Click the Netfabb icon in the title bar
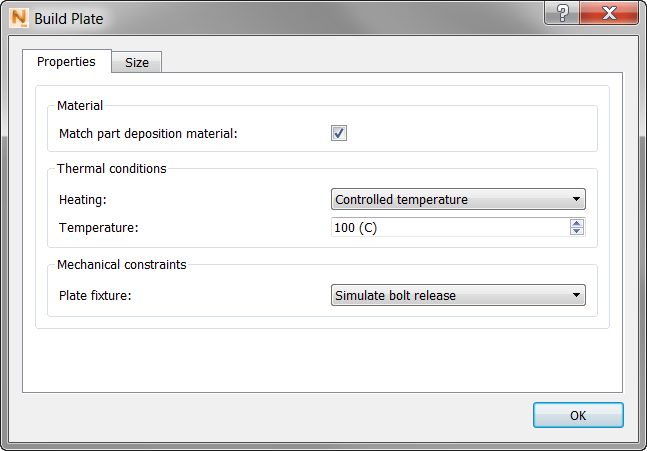 tap(18, 17)
